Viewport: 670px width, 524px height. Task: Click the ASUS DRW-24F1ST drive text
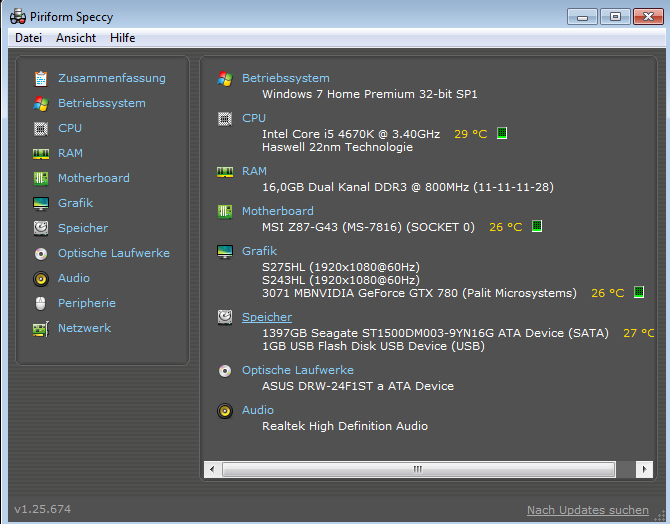click(x=358, y=386)
